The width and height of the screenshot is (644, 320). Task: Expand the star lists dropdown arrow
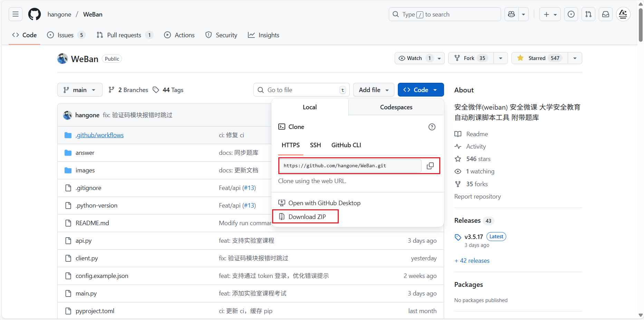coord(575,58)
